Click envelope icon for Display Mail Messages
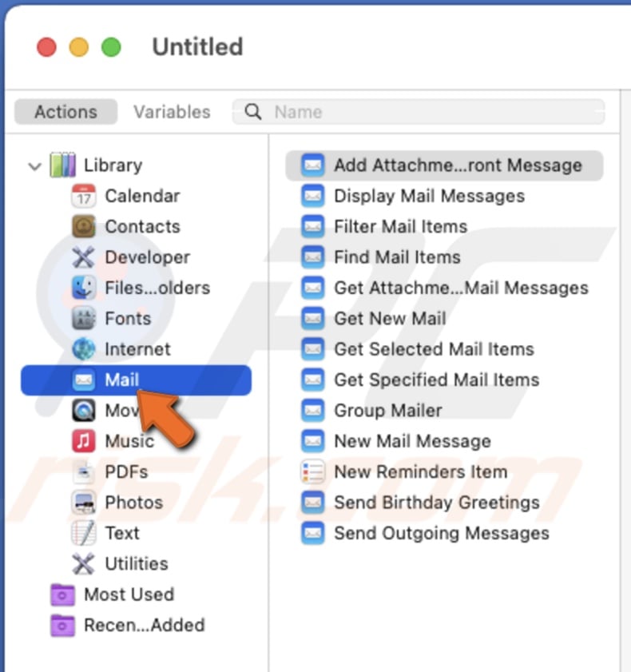 [x=313, y=196]
